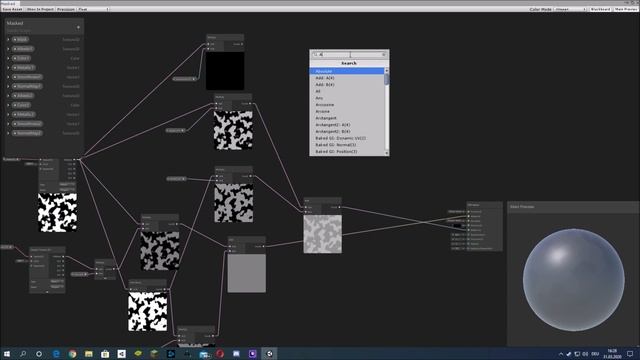Open File Explorer from the taskbar
640x360 pixels.
[x=89, y=353]
